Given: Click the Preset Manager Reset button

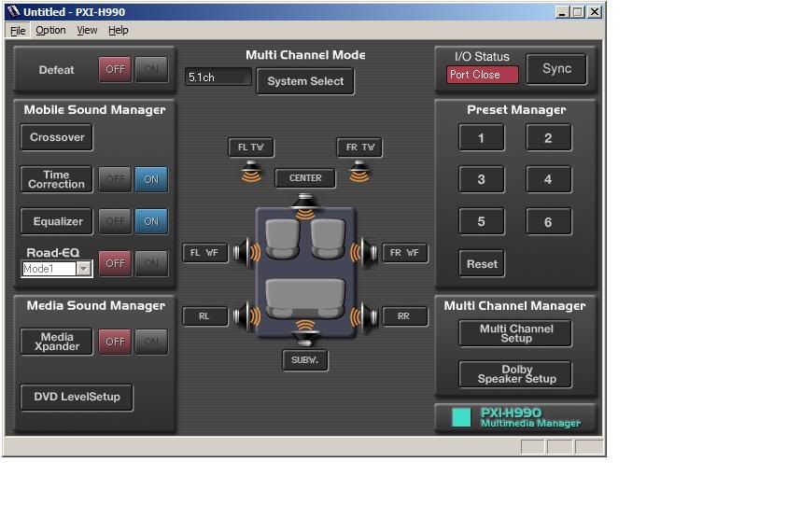Looking at the screenshot, I should (x=482, y=264).
